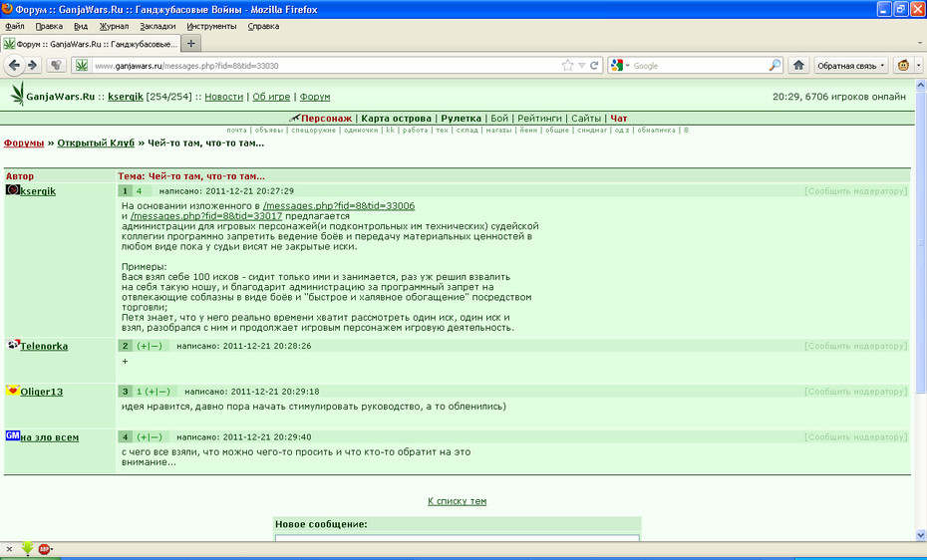This screenshot has width=927, height=560.
Task: Go forward with the browser Forward arrow
Action: coord(33,66)
